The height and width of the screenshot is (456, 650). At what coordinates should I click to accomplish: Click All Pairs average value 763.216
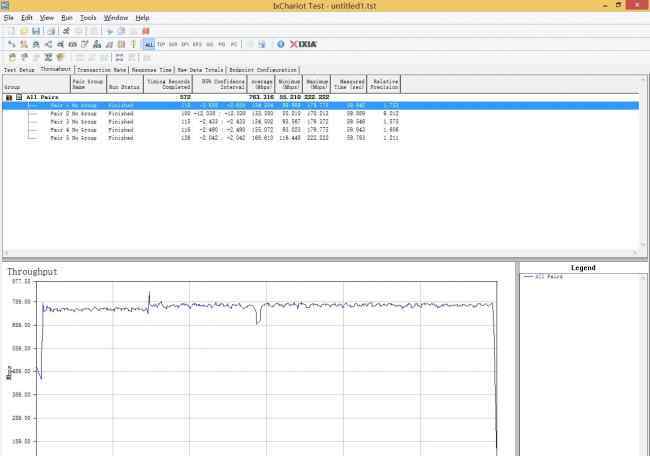261,97
